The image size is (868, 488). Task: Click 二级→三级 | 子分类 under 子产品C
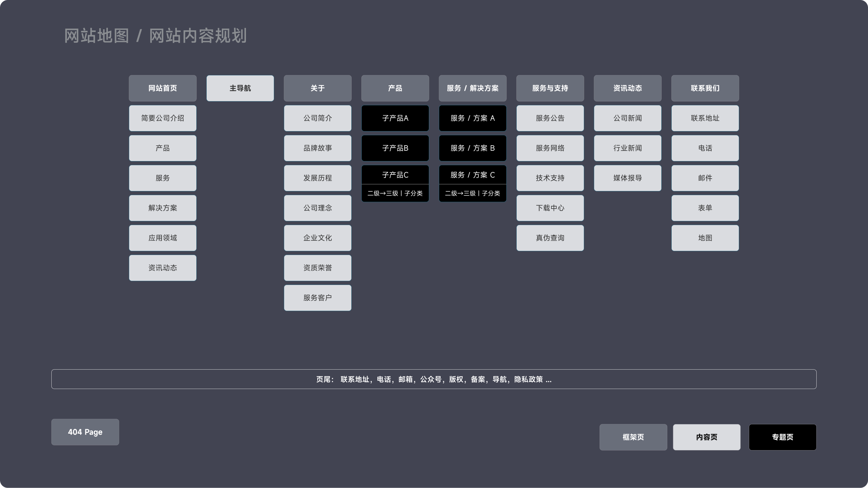click(395, 193)
